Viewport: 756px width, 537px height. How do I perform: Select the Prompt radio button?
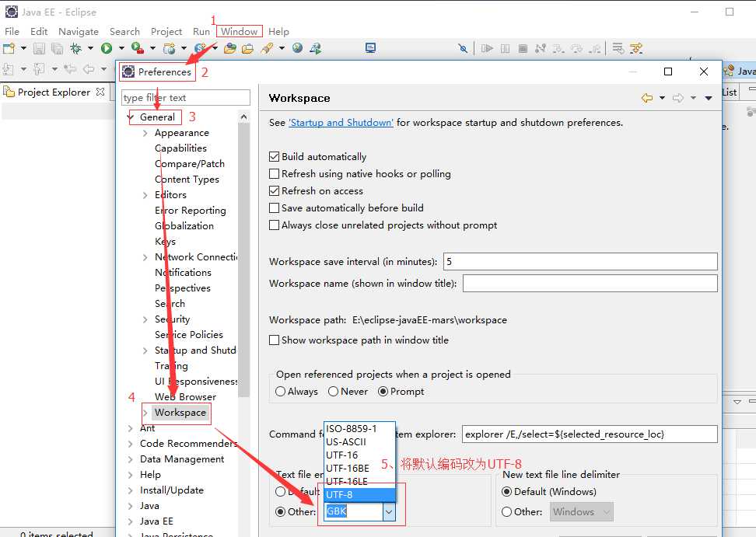(x=383, y=392)
